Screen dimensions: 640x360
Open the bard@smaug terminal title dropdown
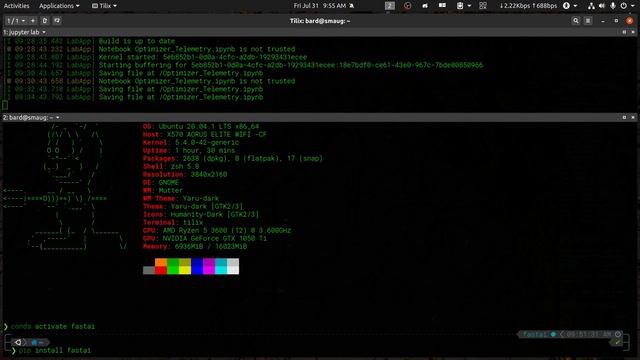tap(31, 118)
